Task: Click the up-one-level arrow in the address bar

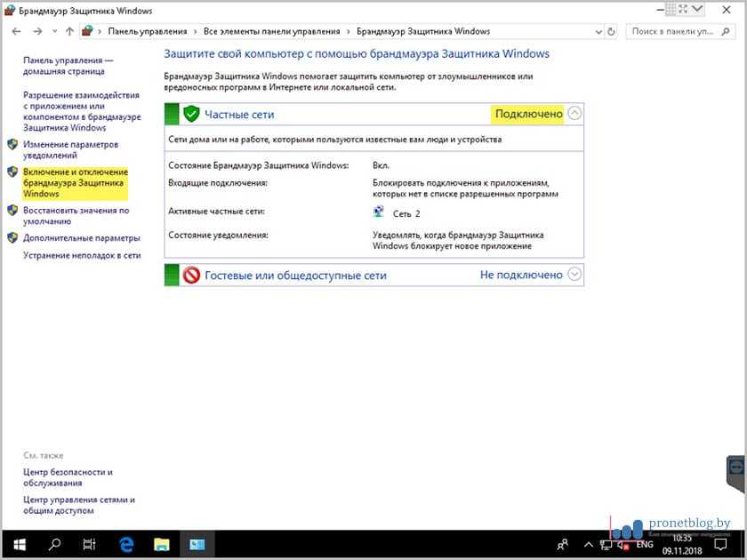Action: (x=69, y=31)
